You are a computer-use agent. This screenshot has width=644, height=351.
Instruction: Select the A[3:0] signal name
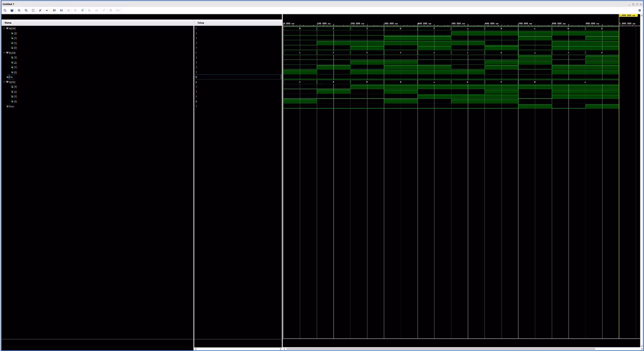click(12, 29)
